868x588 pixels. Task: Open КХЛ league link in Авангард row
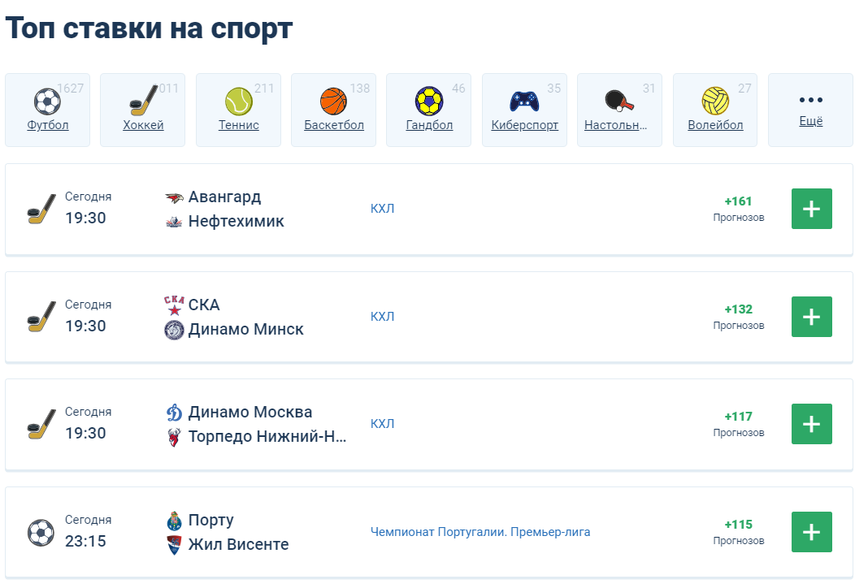383,209
